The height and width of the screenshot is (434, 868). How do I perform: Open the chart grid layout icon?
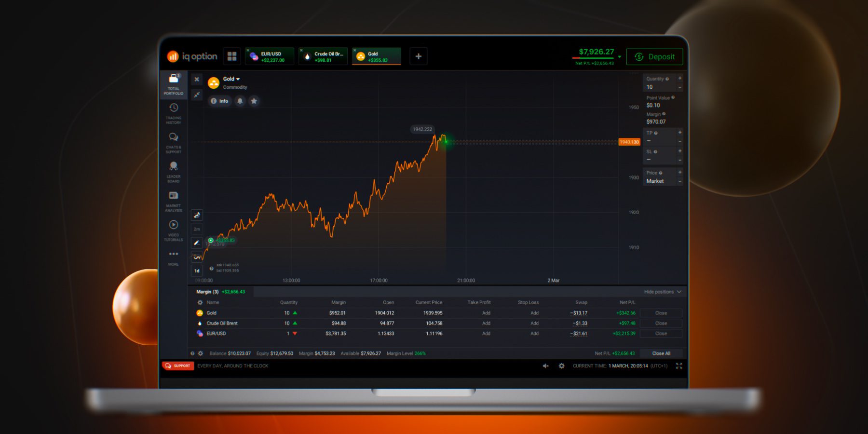click(232, 56)
